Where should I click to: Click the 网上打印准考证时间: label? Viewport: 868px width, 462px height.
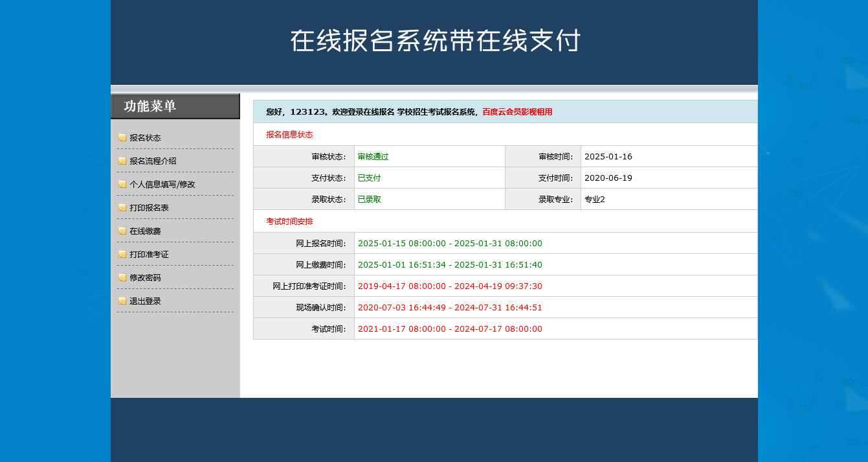tap(309, 286)
